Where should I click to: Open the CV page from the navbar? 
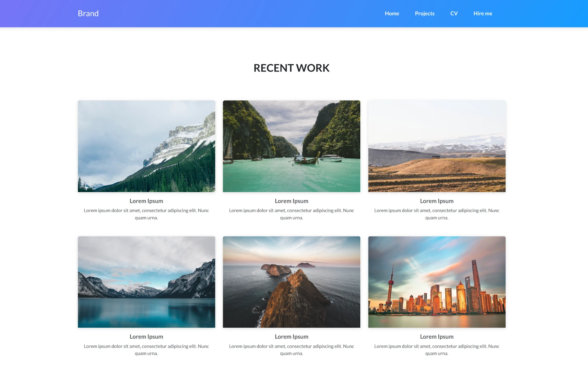[x=454, y=13]
